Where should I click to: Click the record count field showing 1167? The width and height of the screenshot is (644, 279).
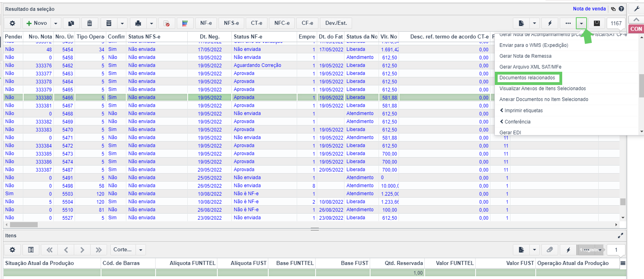[616, 23]
